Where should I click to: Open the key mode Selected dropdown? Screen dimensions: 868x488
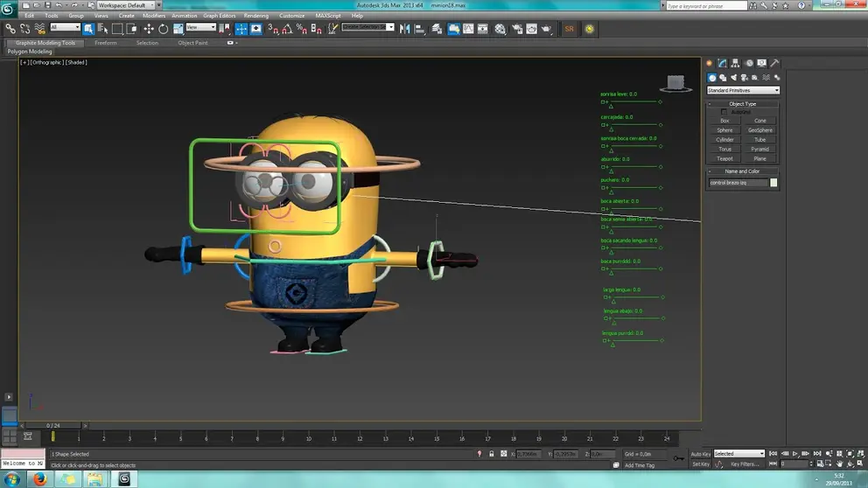pos(739,454)
